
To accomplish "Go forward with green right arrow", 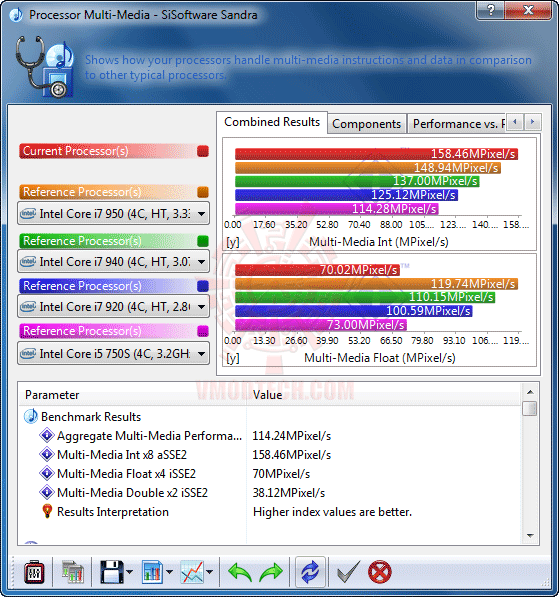I will point(271,572).
